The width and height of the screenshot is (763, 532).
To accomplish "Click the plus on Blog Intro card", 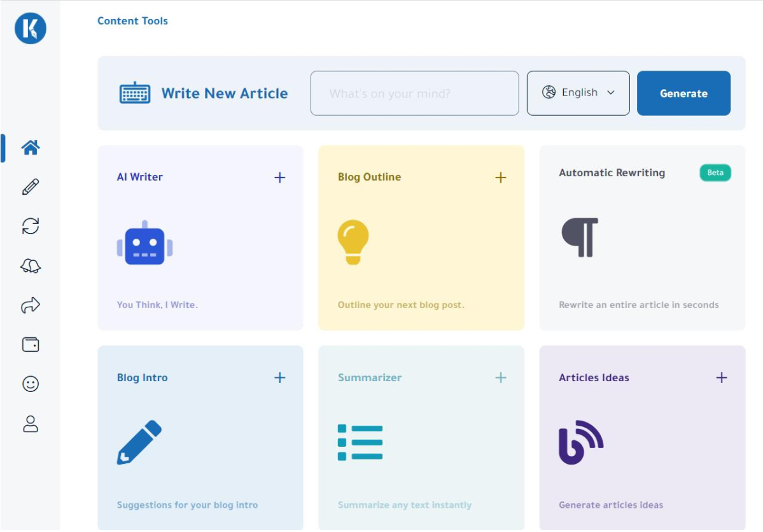I will (279, 378).
